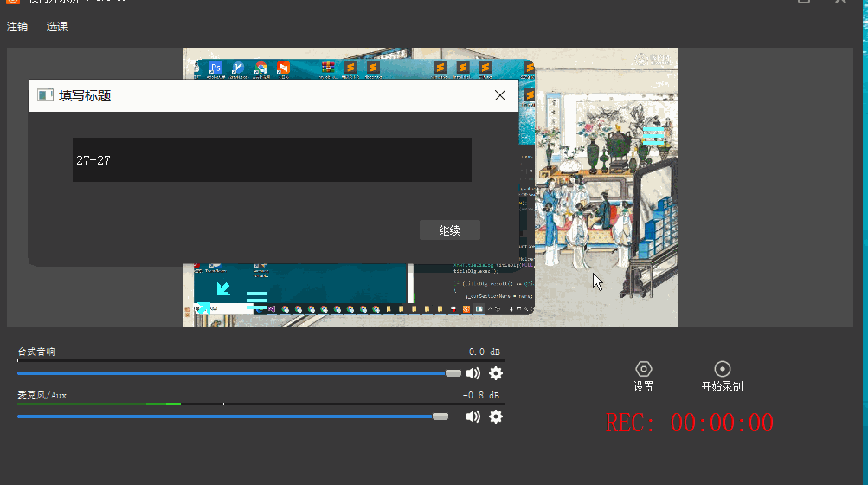Click the 开始录制 record icon
This screenshot has height=485, width=868.
723,369
